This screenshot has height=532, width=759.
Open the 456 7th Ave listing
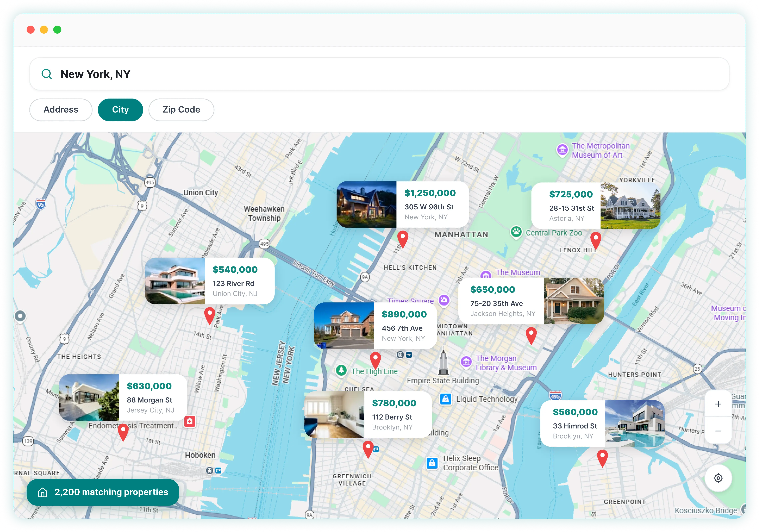pyautogui.click(x=375, y=326)
